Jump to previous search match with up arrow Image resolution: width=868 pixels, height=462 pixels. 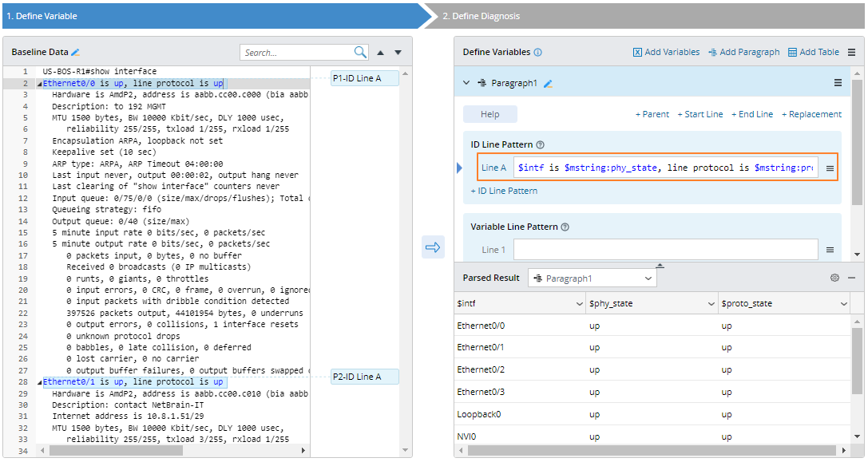tap(381, 53)
